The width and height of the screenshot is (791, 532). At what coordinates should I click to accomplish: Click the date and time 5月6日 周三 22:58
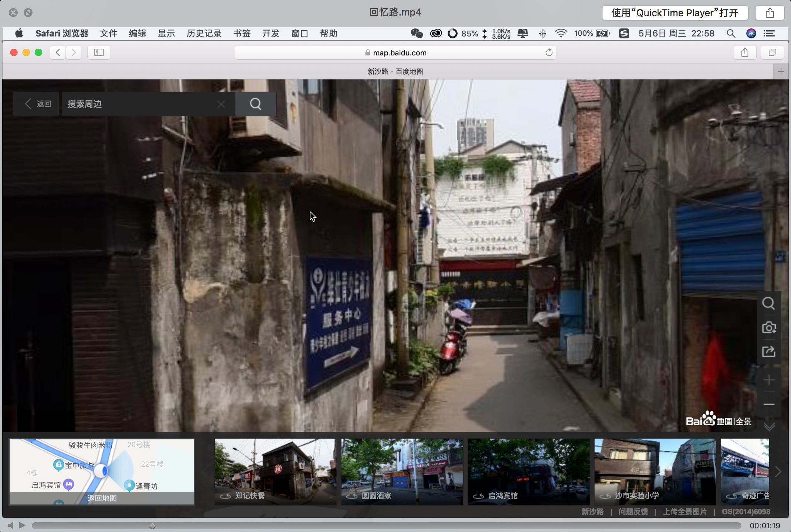point(676,34)
